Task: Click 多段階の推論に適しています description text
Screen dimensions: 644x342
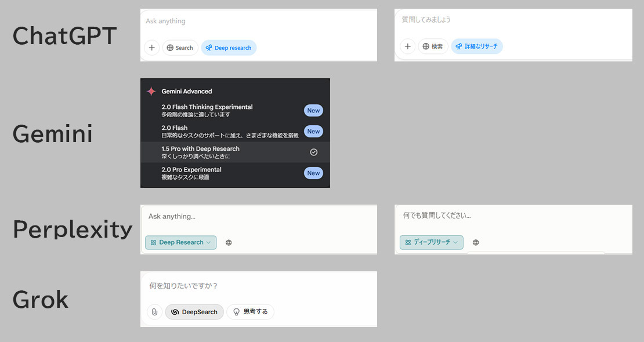Action: 196,115
